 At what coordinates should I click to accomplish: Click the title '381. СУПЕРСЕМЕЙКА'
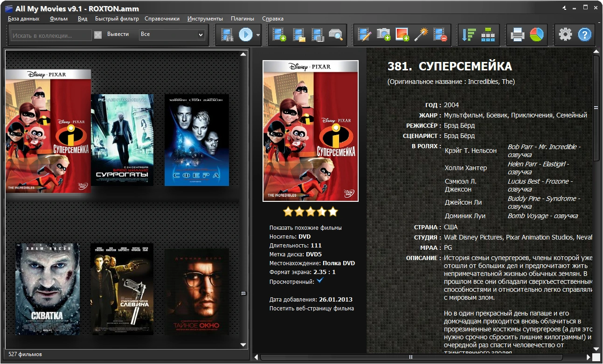pyautogui.click(x=450, y=67)
